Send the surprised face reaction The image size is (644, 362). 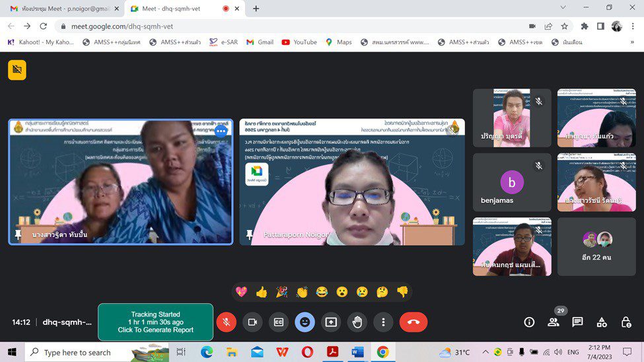(342, 292)
